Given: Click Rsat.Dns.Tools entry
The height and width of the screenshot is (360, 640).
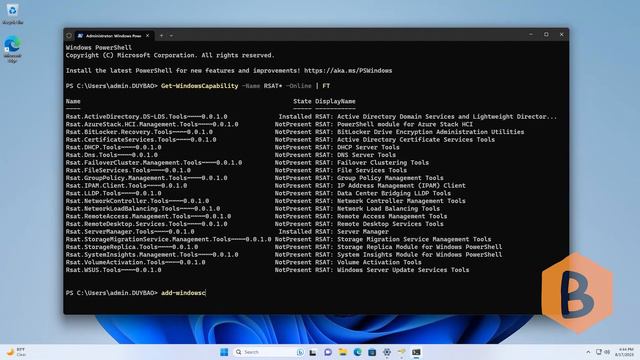Looking at the screenshot, I should pyautogui.click(x=111, y=155).
